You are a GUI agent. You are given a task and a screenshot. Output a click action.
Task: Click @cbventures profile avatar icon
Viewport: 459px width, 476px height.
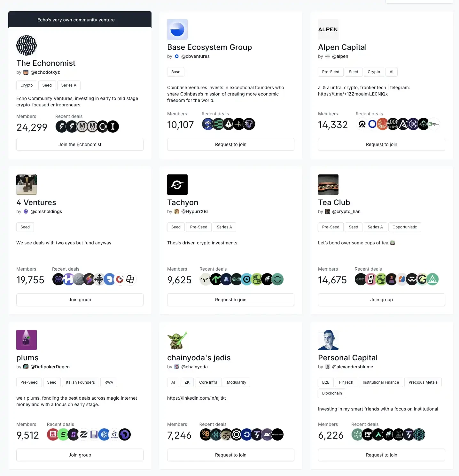coord(177,56)
